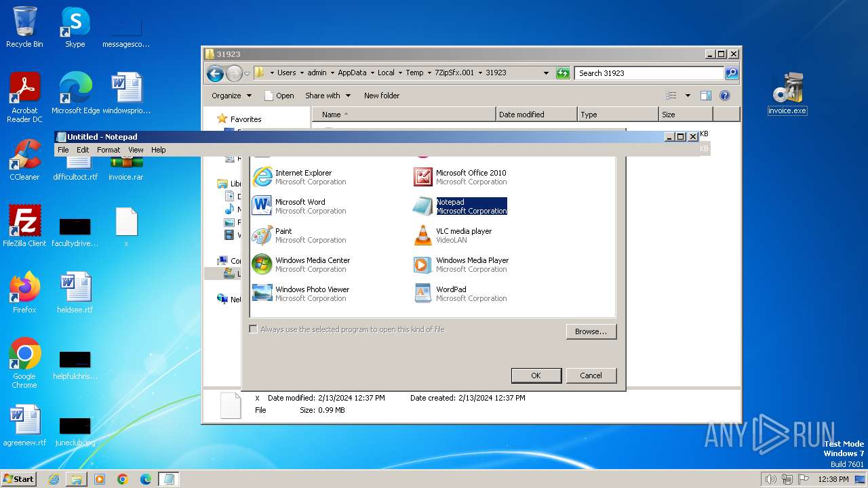
Task: Open Explorer view options dropdown arrow
Action: point(688,96)
